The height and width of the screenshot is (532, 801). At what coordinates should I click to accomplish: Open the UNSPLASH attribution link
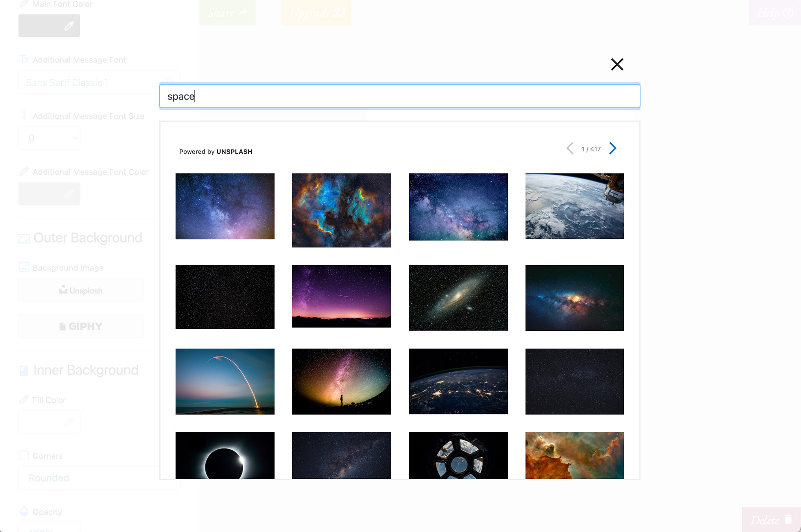[234, 152]
